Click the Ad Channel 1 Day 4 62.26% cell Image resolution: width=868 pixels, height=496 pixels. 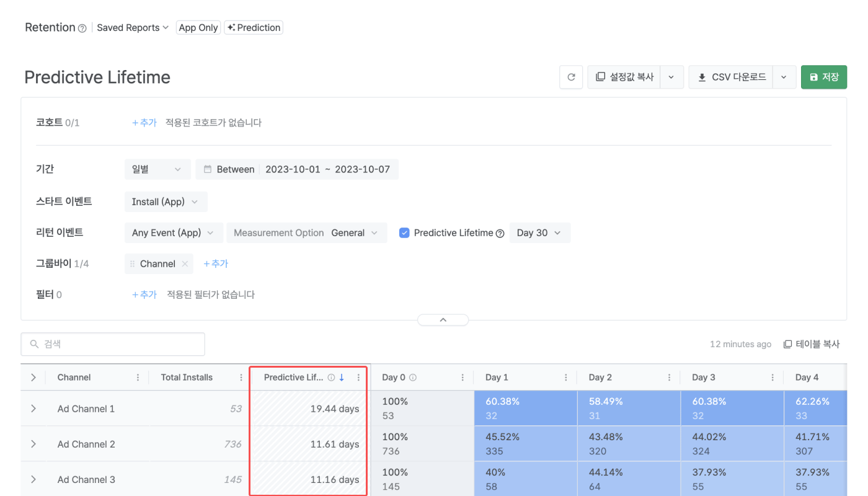pyautogui.click(x=815, y=409)
